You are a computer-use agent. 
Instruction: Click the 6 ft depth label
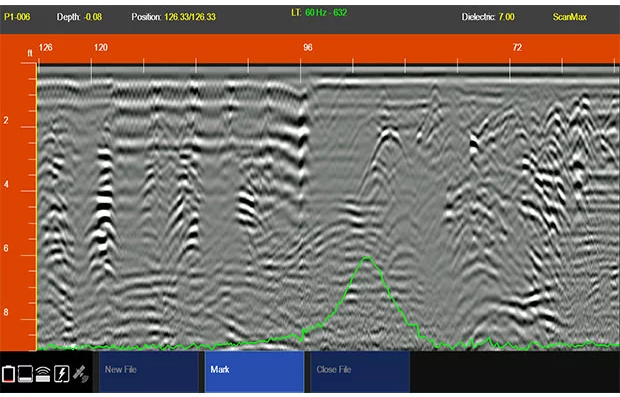coord(6,248)
